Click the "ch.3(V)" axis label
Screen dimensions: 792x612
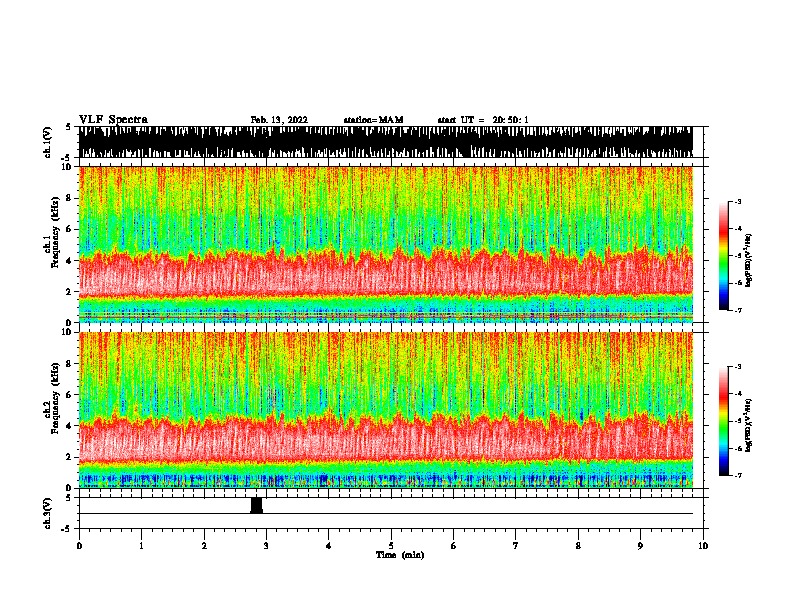(x=47, y=513)
